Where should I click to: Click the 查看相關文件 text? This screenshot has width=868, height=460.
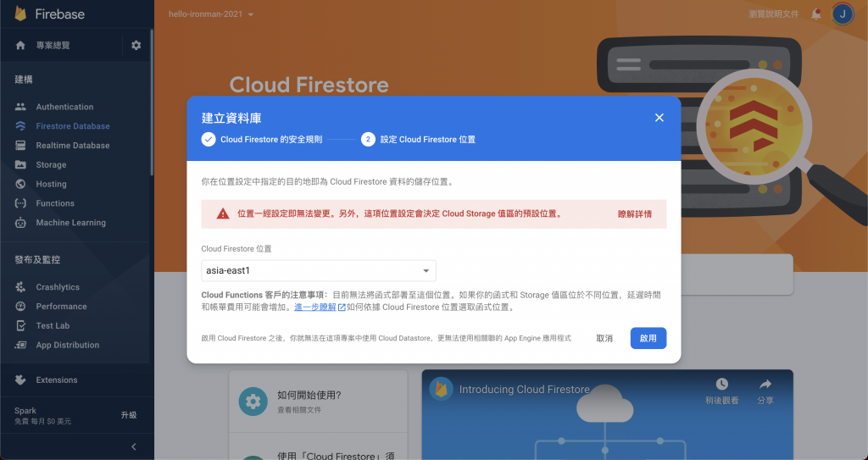tap(299, 410)
